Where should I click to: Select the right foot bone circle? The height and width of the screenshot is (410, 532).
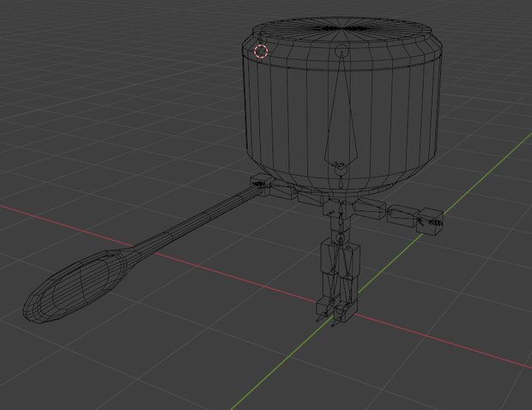340,310
